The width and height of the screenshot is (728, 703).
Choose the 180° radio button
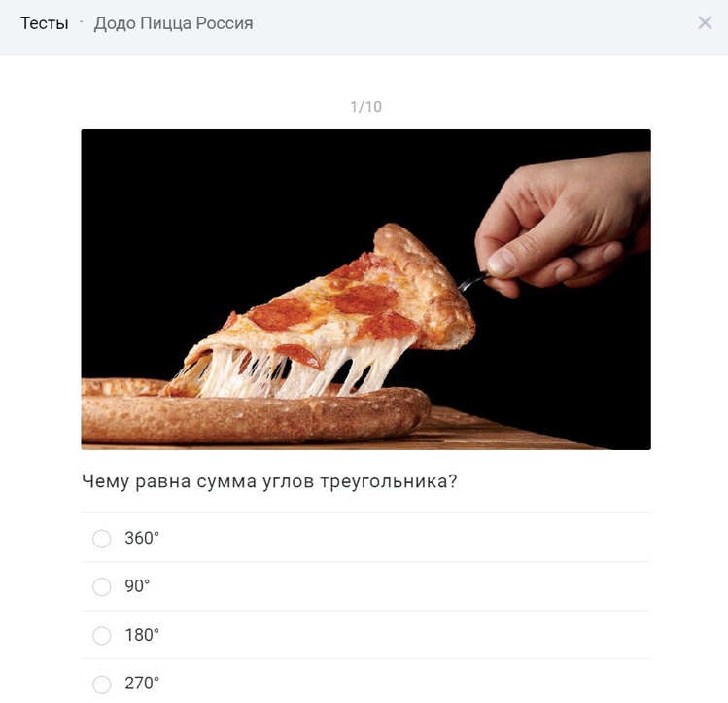click(102, 636)
